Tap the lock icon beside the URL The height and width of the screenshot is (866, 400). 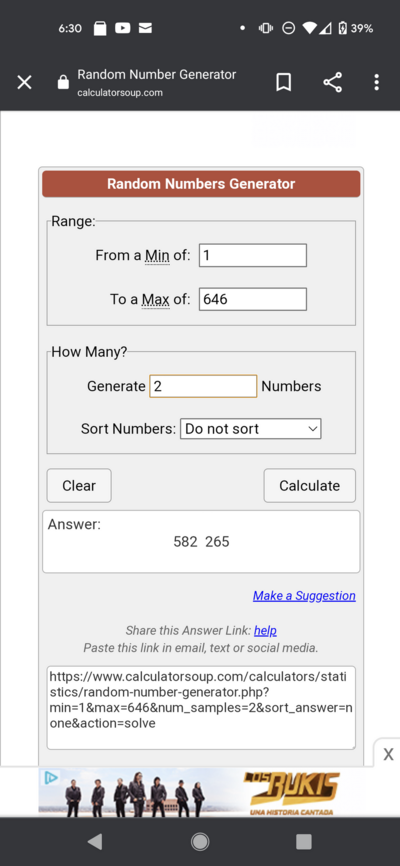point(64,83)
